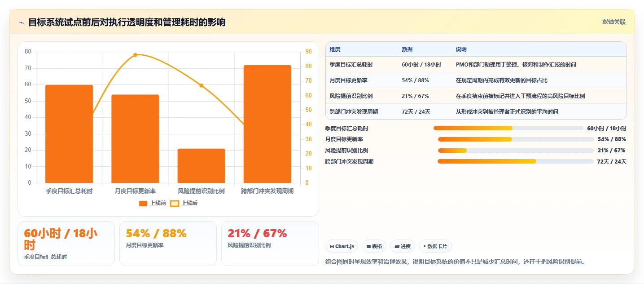The height and width of the screenshot is (284, 644).
Task: Click the 月度目标更新率 progress bar
Action: point(516,139)
